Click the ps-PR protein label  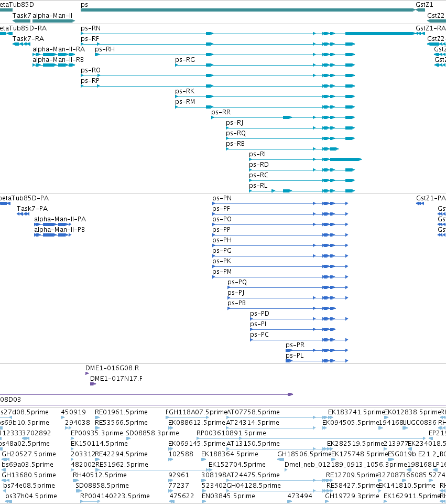pos(295,345)
